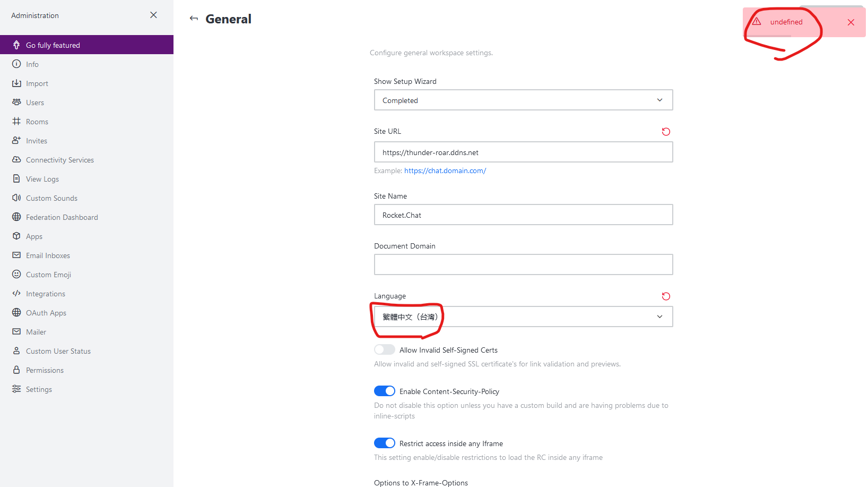Open the Custom Sounds section
Image resolution: width=868 pixels, height=487 pixels.
click(x=51, y=198)
